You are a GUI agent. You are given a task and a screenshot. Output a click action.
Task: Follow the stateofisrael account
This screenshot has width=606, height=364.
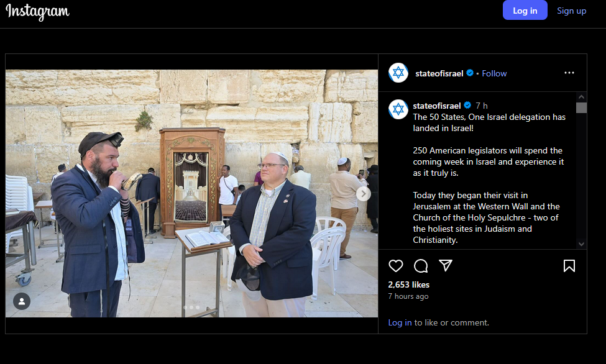(494, 73)
